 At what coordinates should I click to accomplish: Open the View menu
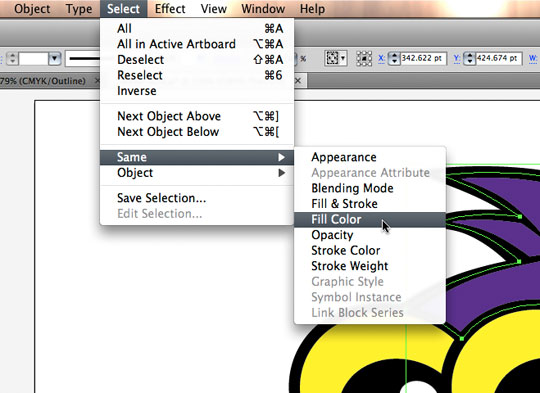tap(214, 9)
